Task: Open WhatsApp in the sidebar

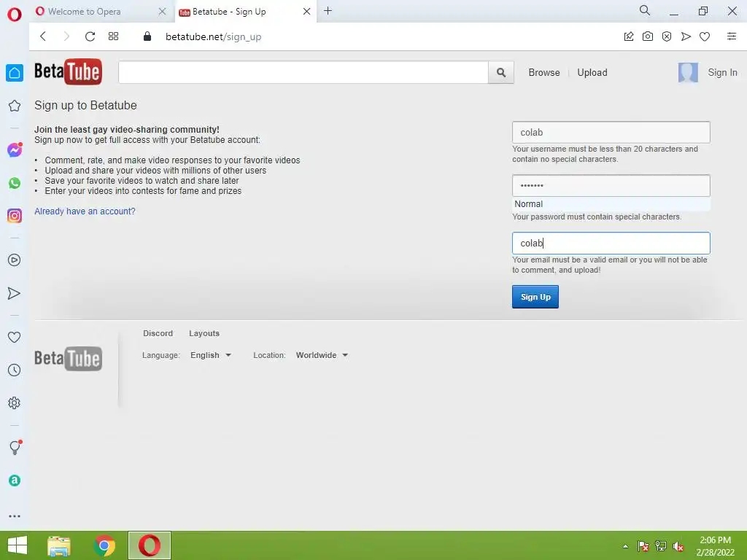Action: [x=15, y=183]
